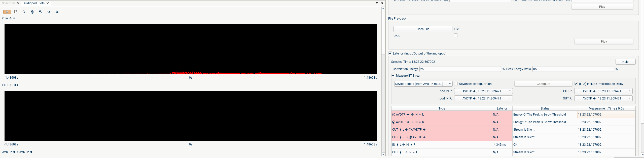Open the OUT R stream dropdown
Viewport: 644px width, 158px height.
pos(603,98)
